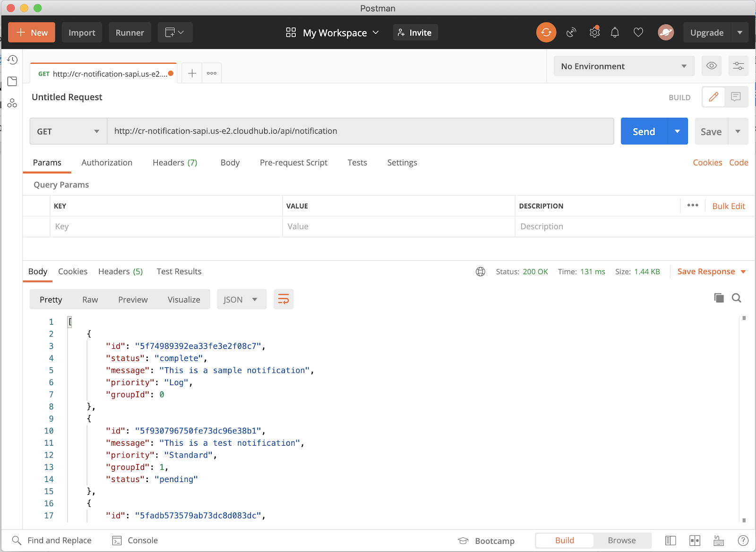Screen dimensions: 756x552
Task: Click the response vertical scrollbar
Action: 744,418
